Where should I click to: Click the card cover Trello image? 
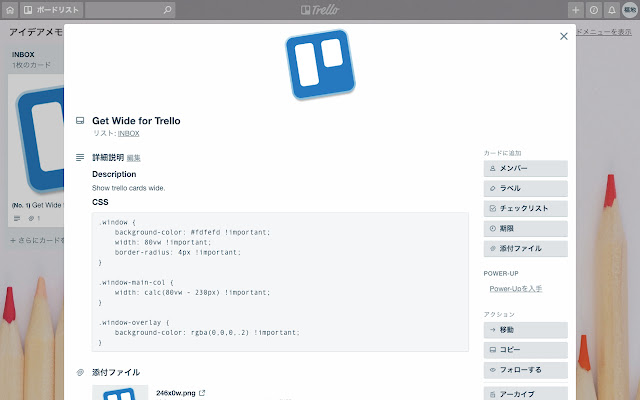[x=320, y=64]
